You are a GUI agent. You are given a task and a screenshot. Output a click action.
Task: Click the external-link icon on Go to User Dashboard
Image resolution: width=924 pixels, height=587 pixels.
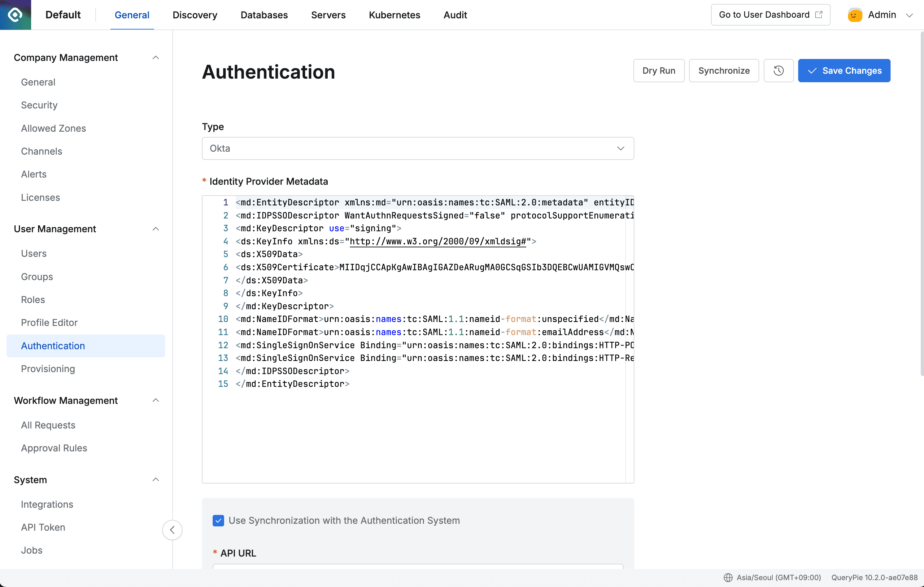click(x=819, y=15)
